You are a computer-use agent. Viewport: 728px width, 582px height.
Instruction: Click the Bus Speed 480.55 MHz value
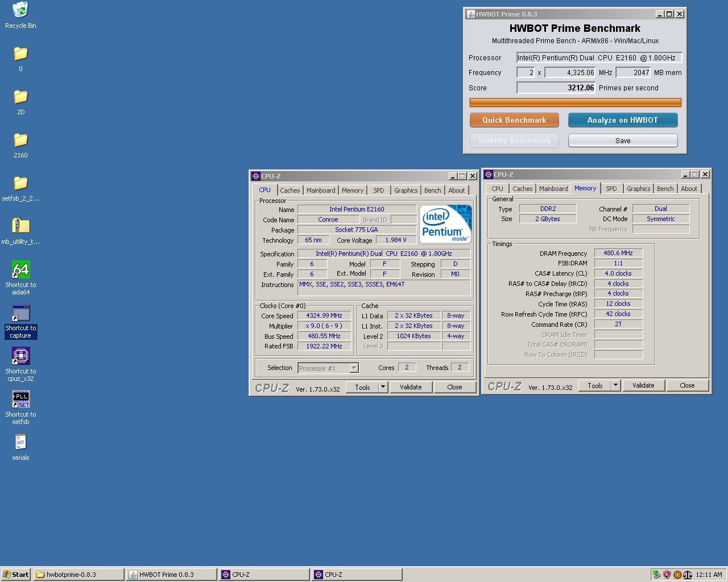tap(324, 336)
